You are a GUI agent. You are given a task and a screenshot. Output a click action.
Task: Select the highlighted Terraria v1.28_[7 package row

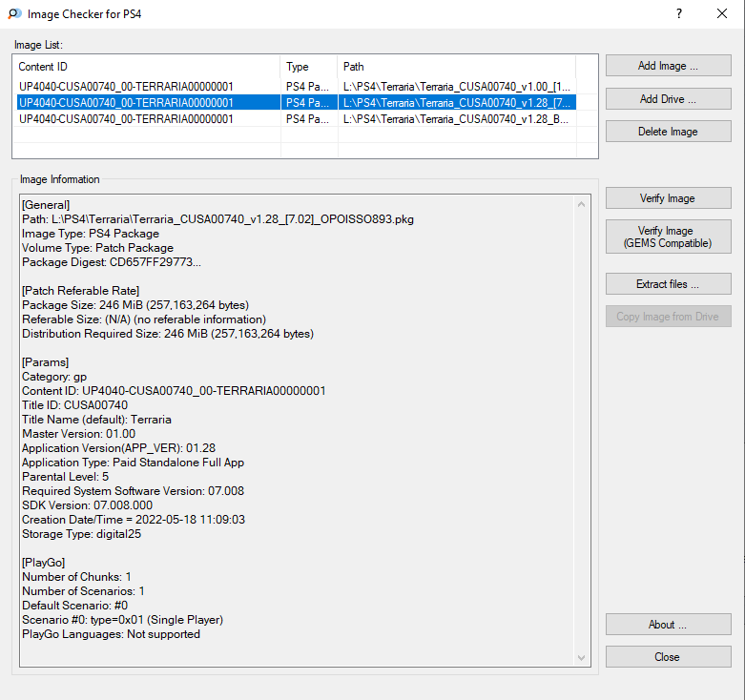click(x=296, y=103)
